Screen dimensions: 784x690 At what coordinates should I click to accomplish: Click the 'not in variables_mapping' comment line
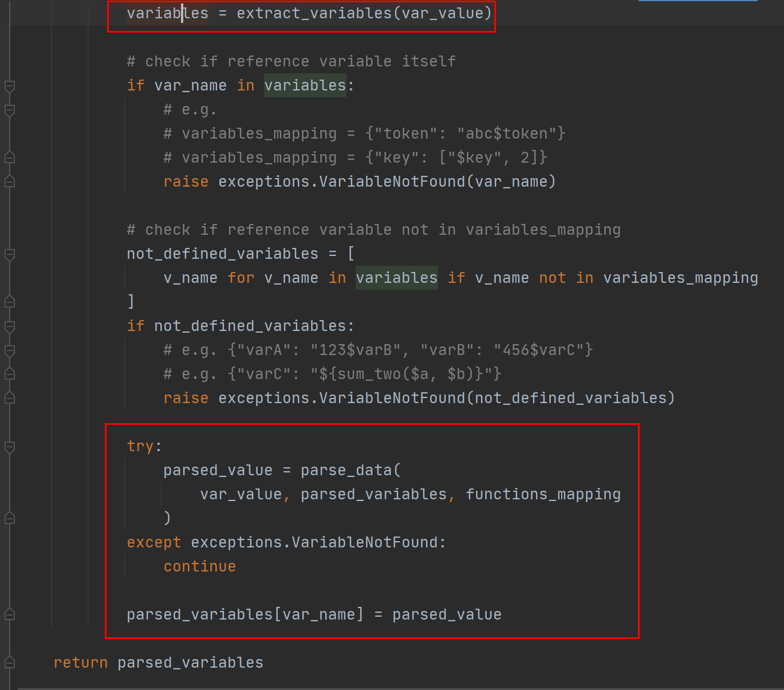pos(373,230)
